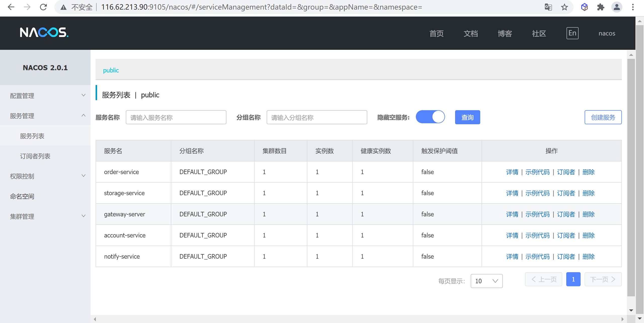The height and width of the screenshot is (323, 644).
Task: Click the NACOS logo
Action: pyautogui.click(x=44, y=32)
